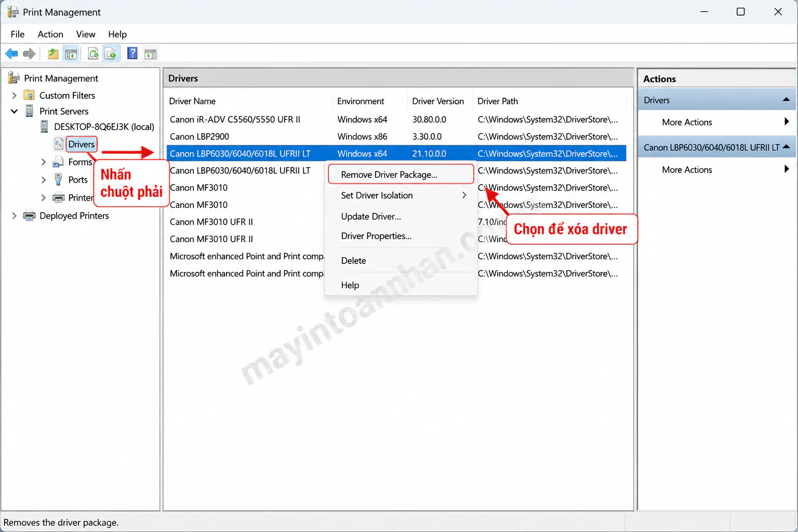This screenshot has height=532, width=798.
Task: Choose Remove Driver Package from context menu
Action: pos(401,175)
